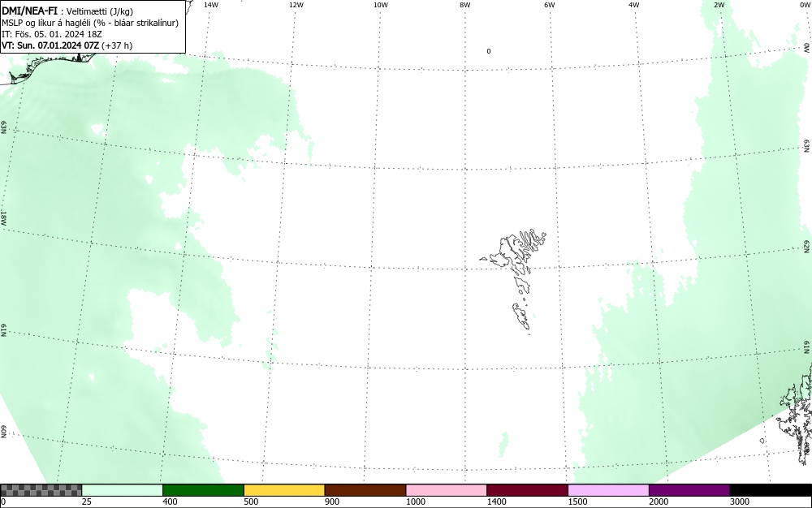The width and height of the screenshot is (812, 508).
Task: Click the "4W" longitude label
Action: pyautogui.click(x=634, y=5)
